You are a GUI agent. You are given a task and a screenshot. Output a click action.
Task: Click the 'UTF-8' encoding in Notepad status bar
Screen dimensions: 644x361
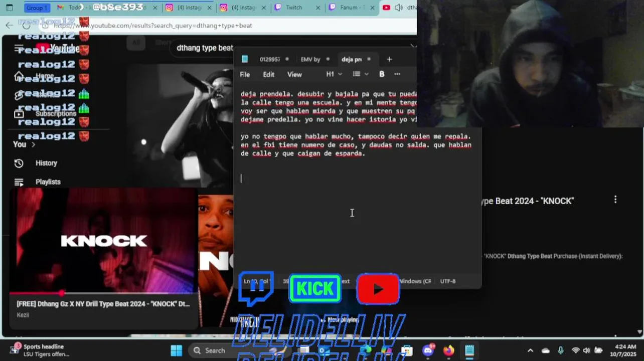(x=448, y=281)
